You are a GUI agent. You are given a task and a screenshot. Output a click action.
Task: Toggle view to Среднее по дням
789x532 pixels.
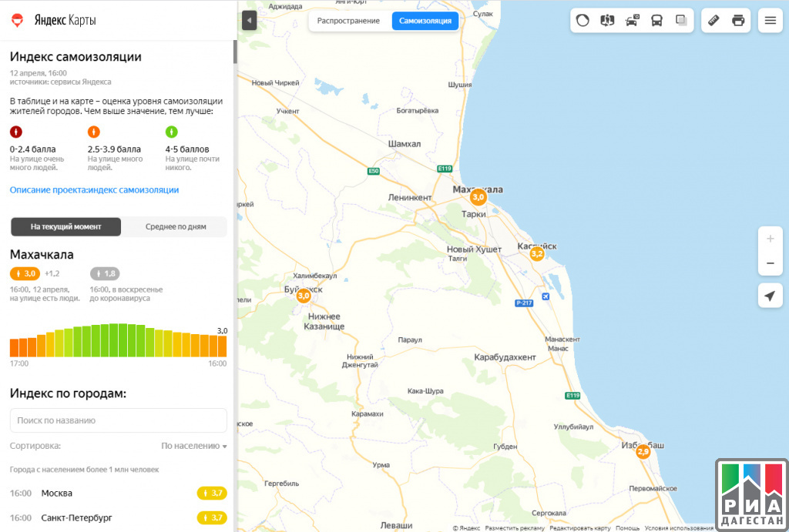click(x=176, y=227)
